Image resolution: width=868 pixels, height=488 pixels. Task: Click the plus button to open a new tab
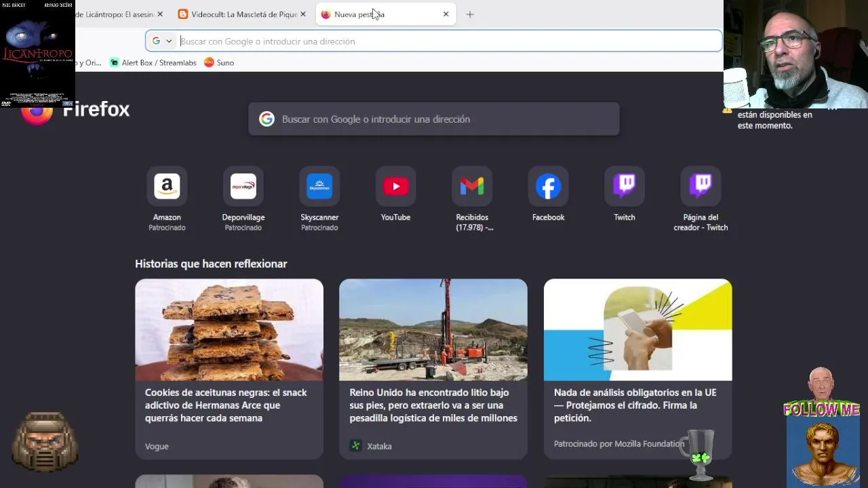click(x=470, y=14)
